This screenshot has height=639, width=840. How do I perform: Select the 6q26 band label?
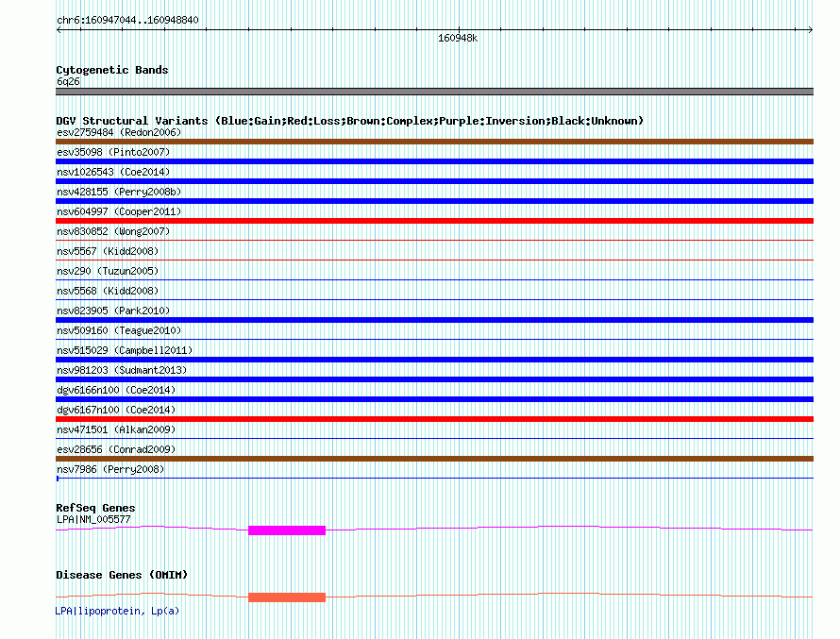pos(68,81)
